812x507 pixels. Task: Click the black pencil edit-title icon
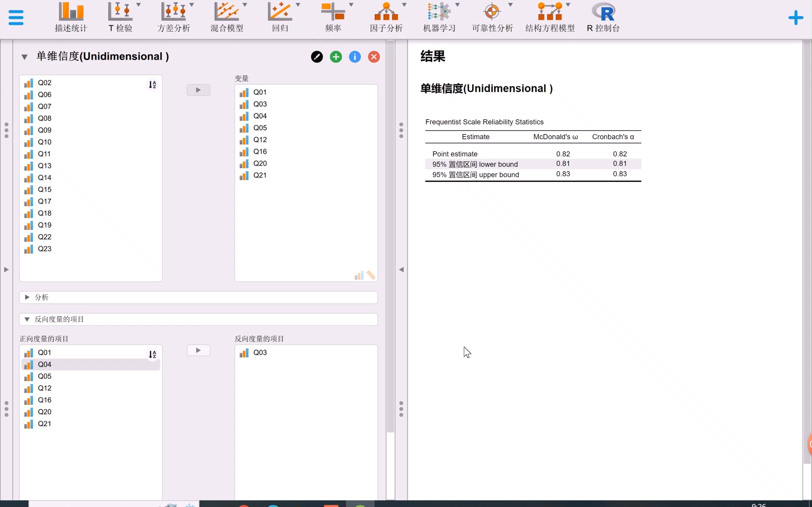(317, 57)
